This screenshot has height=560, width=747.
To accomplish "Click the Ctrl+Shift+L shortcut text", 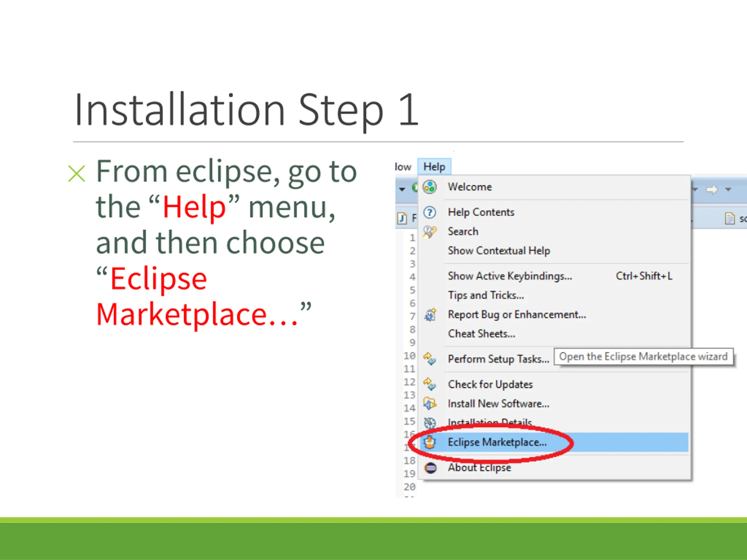I will [644, 276].
